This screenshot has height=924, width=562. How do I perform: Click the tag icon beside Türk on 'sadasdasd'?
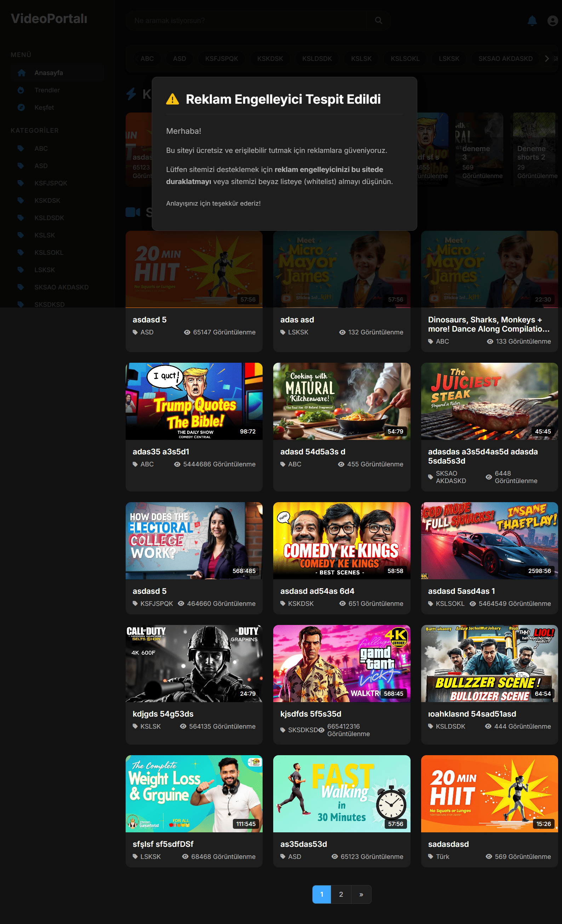click(431, 856)
